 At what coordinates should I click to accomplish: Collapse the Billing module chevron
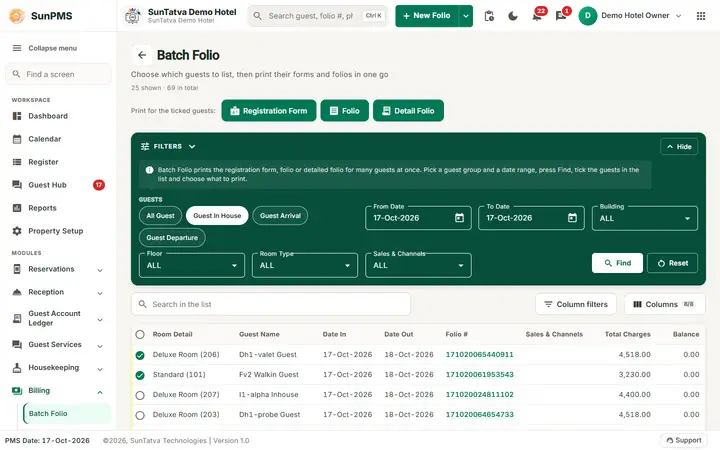[100, 392]
